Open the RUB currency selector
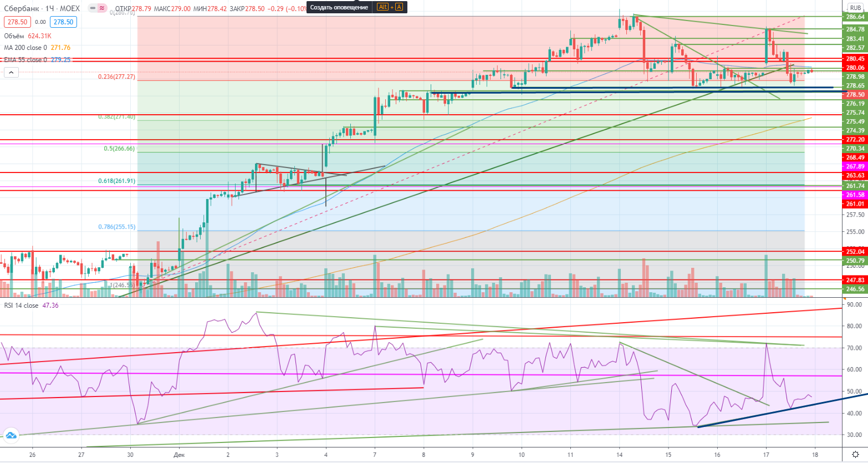 (855, 8)
